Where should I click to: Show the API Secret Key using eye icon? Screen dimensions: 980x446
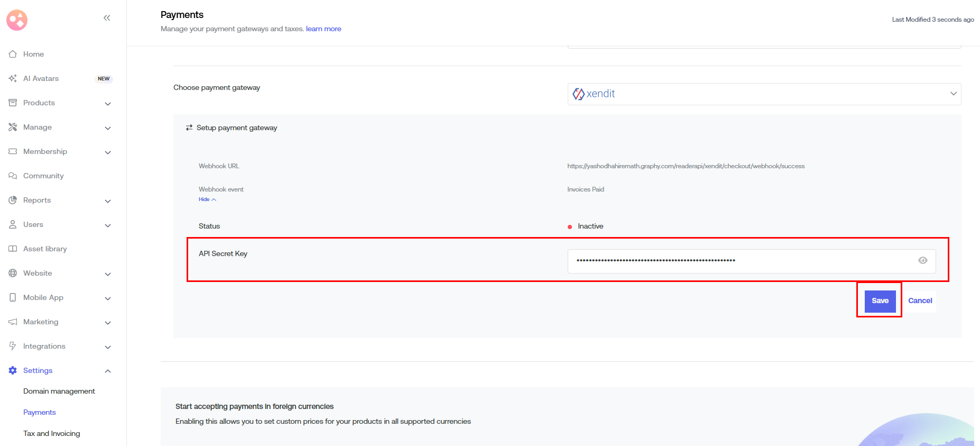pyautogui.click(x=922, y=260)
